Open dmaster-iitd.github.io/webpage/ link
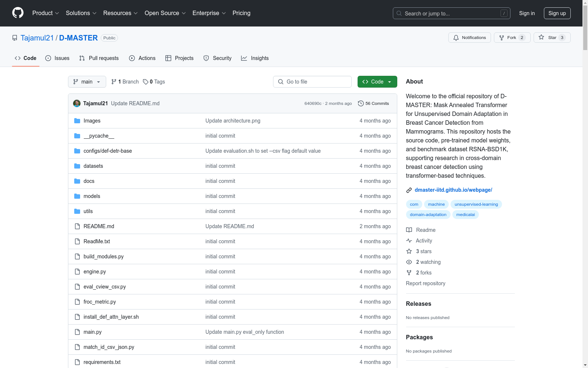The height and width of the screenshot is (368, 588). (x=453, y=190)
